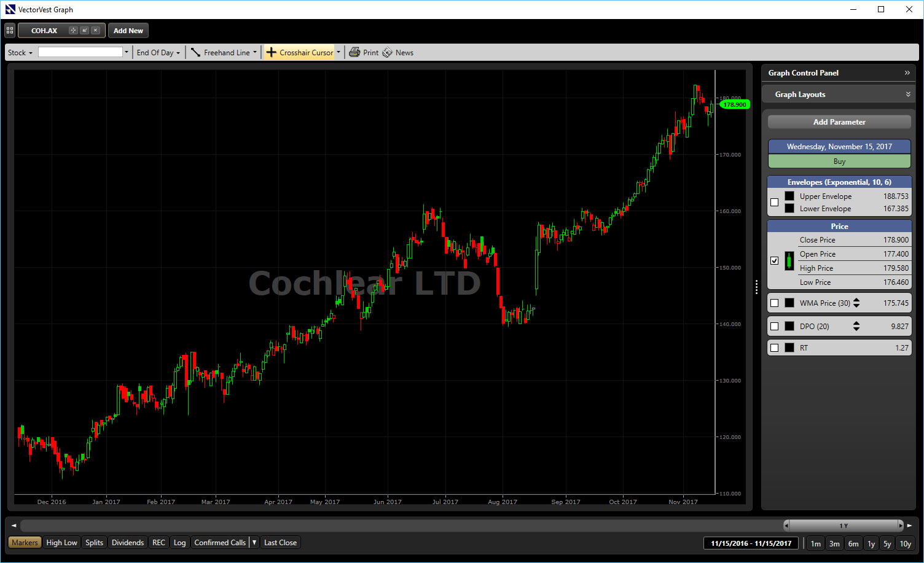Screen dimensions: 924x563
Task: Click the move icon on COH.AX tab
Action: [73, 30]
